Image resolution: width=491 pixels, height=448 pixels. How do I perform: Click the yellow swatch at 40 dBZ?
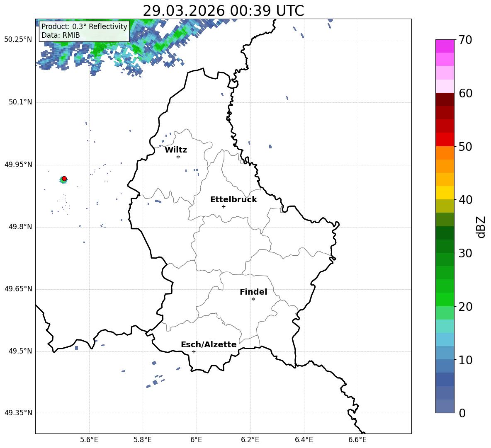click(x=445, y=193)
